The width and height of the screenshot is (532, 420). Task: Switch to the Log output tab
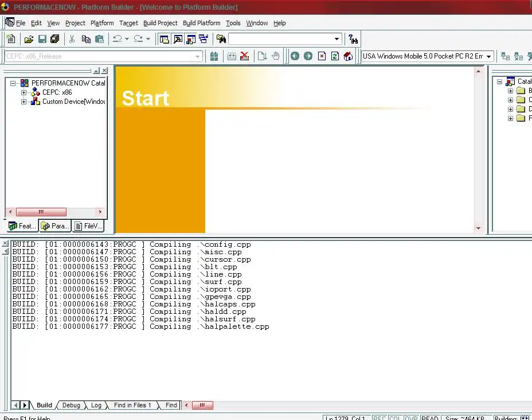click(96, 405)
